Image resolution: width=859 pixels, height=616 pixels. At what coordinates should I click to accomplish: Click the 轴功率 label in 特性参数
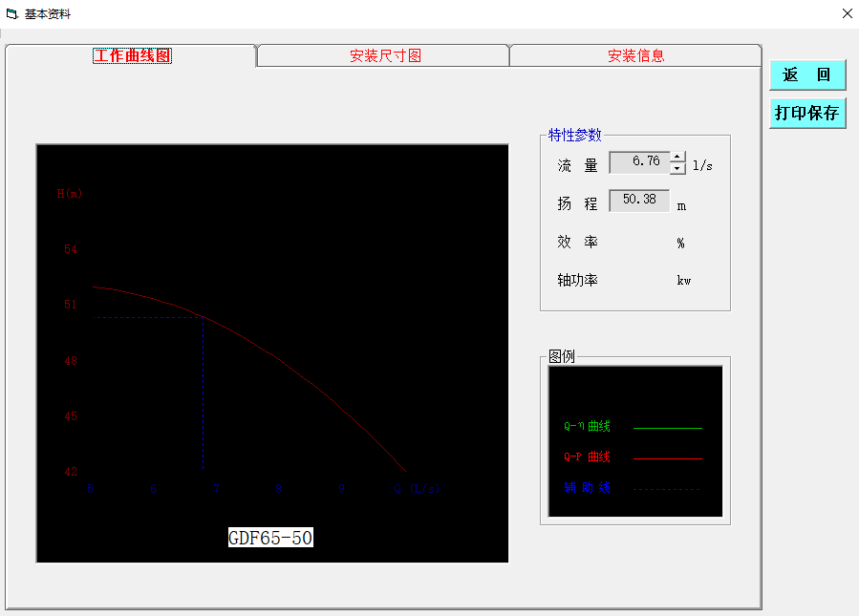pyautogui.click(x=577, y=281)
